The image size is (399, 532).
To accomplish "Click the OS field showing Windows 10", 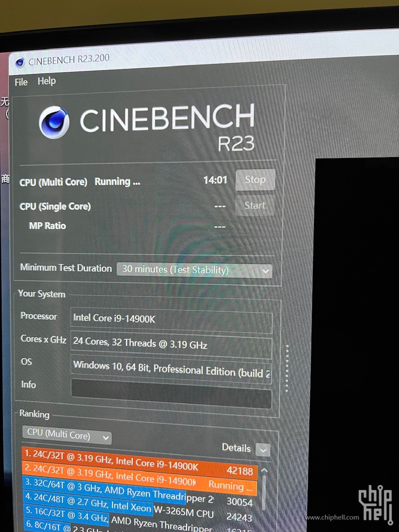I will point(171,368).
